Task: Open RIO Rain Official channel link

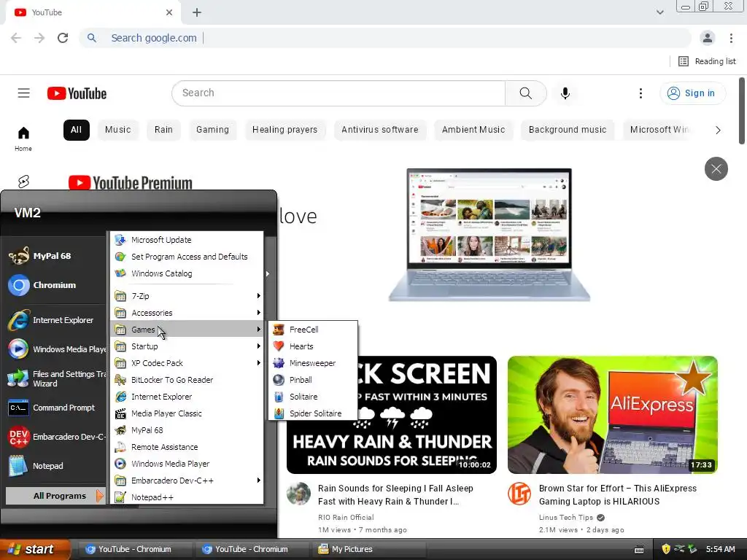Action: coord(346,517)
